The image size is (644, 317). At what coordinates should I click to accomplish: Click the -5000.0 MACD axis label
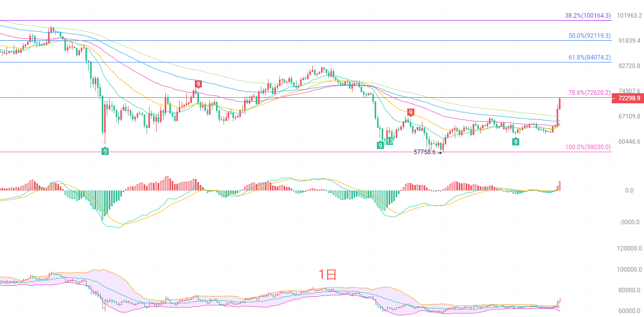click(628, 222)
